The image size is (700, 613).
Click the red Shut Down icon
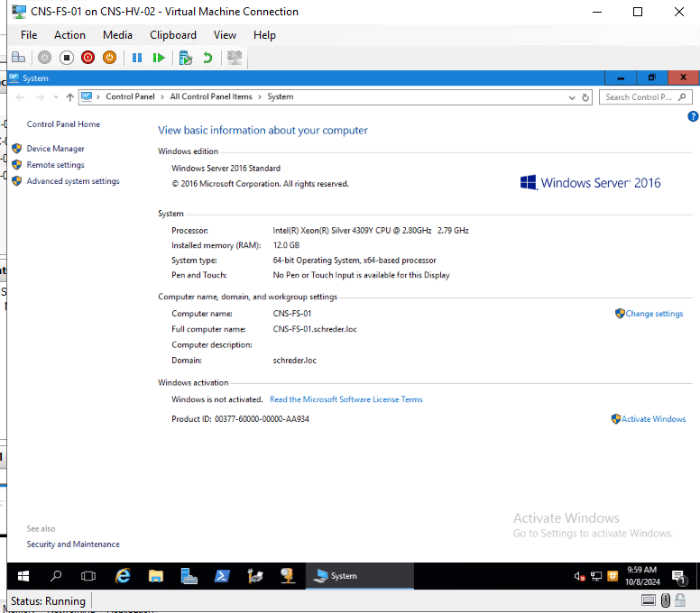(x=87, y=58)
